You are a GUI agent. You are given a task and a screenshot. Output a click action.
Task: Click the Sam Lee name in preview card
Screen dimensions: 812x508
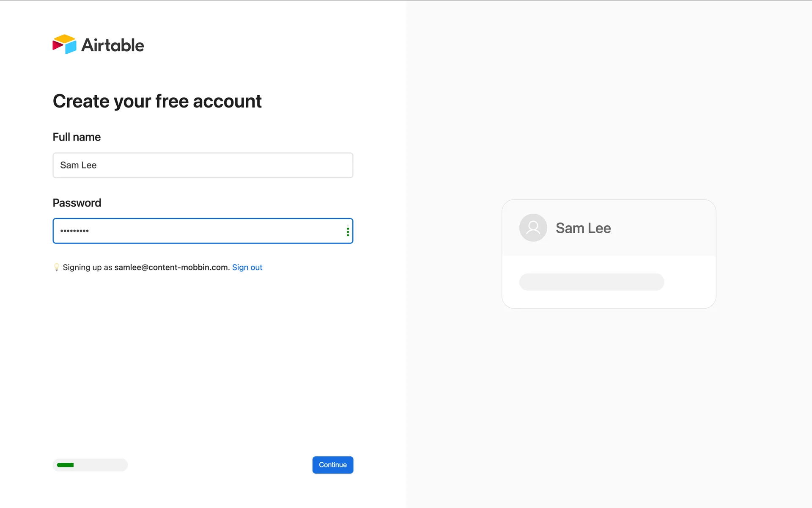583,228
